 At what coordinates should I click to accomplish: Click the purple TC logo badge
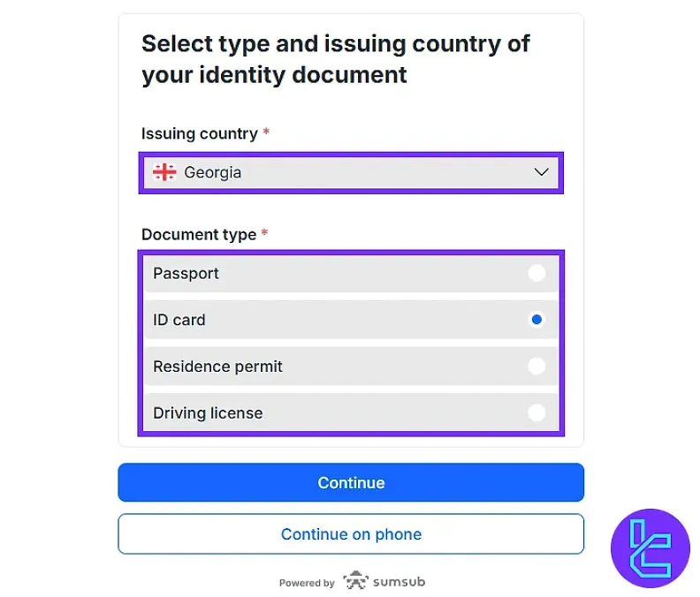click(x=651, y=548)
